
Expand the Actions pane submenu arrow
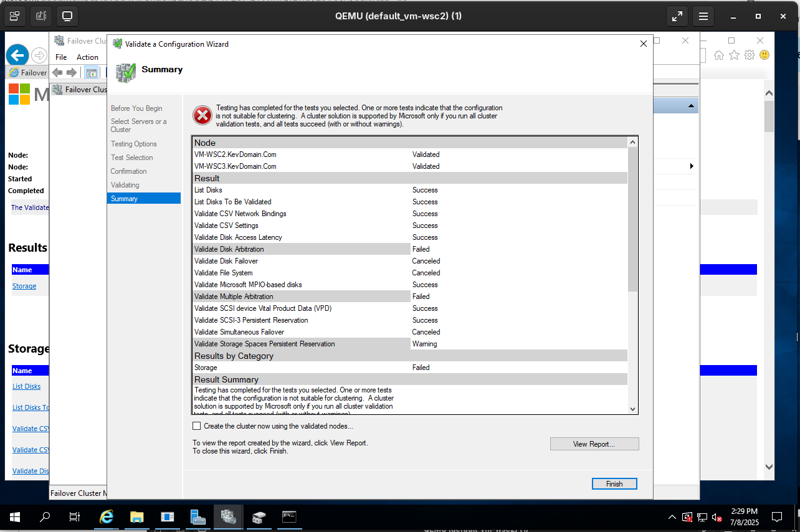click(x=692, y=166)
